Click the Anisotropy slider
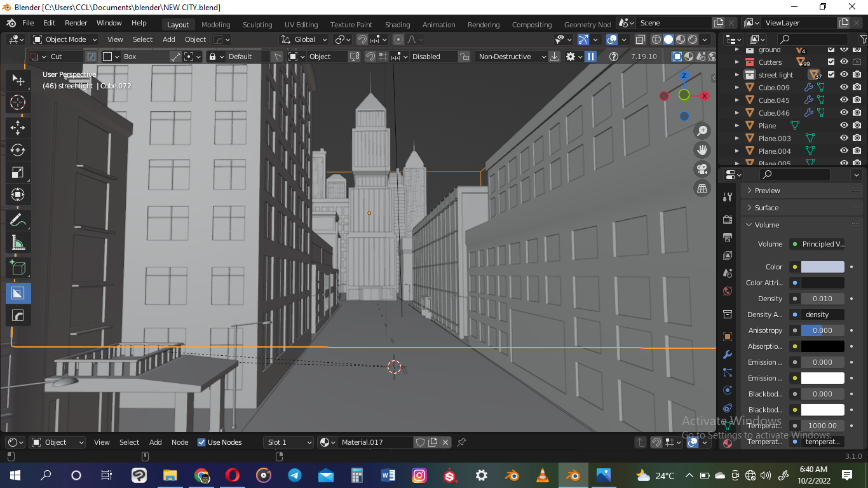868x488 pixels. click(x=822, y=330)
